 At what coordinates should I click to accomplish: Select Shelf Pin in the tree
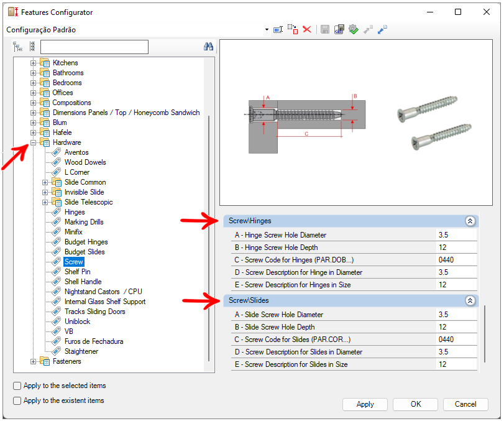pos(78,272)
